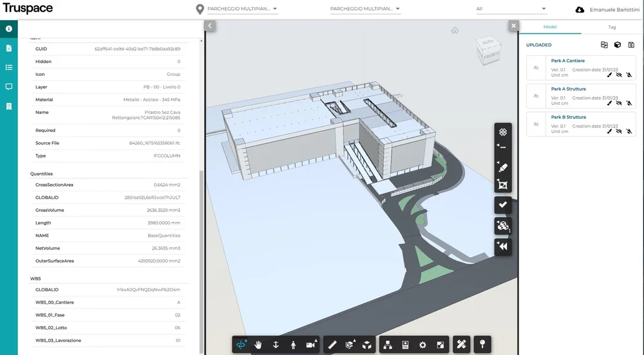This screenshot has width=644, height=355.
Task: Enable First Person walk mode
Action: (x=293, y=345)
